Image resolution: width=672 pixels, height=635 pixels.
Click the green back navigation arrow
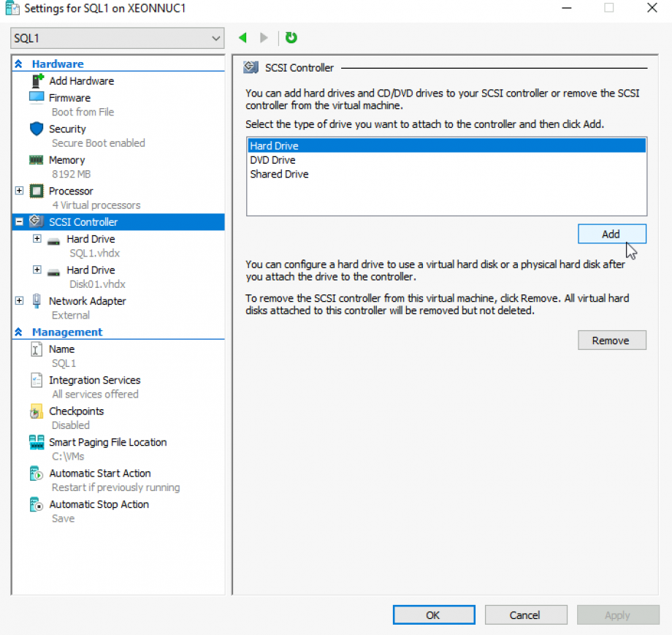tap(243, 38)
